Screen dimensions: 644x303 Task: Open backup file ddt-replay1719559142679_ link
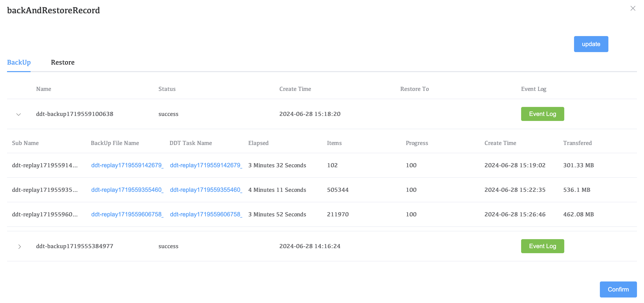pyautogui.click(x=127, y=165)
